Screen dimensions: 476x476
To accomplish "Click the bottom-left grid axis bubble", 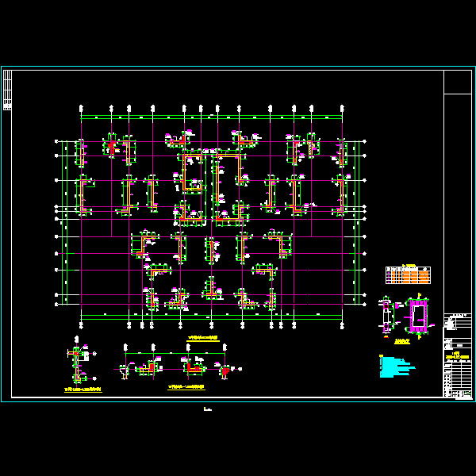I will point(82,325).
